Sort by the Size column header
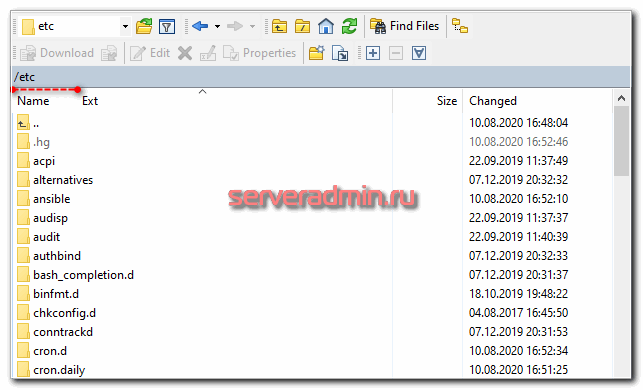 (447, 101)
